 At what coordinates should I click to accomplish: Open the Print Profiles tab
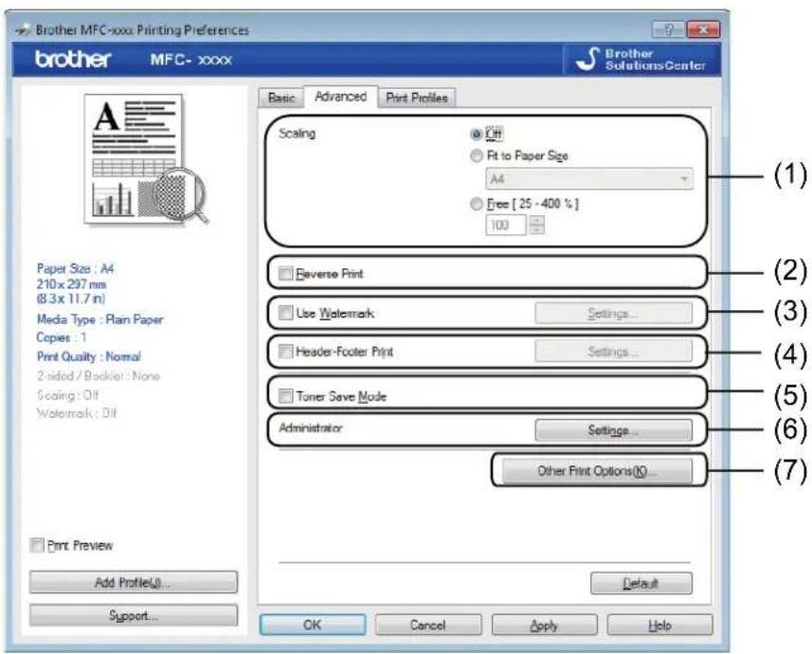tap(417, 98)
